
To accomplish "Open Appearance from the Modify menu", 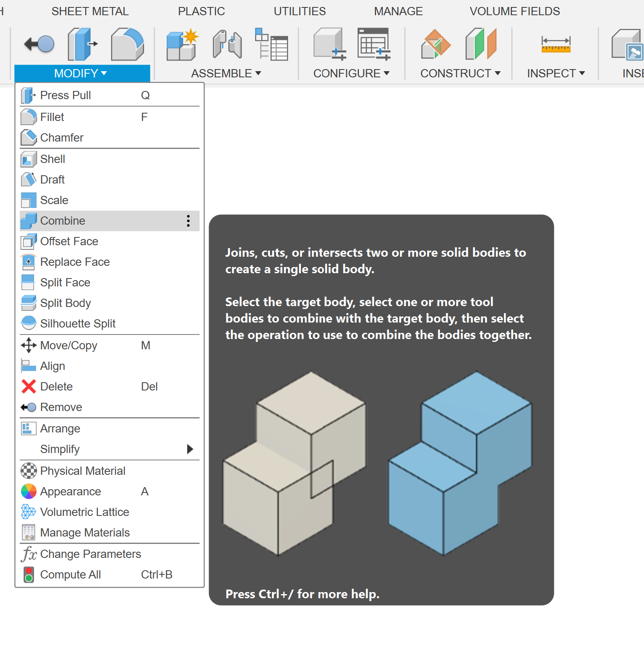I will (109, 492).
